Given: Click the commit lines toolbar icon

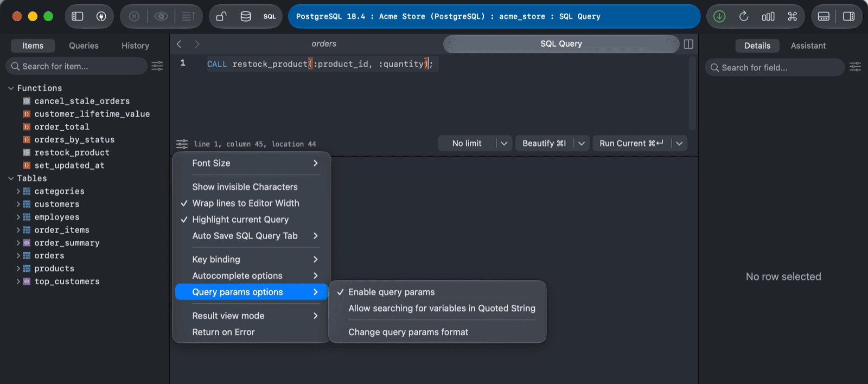Looking at the screenshot, I should 188,16.
